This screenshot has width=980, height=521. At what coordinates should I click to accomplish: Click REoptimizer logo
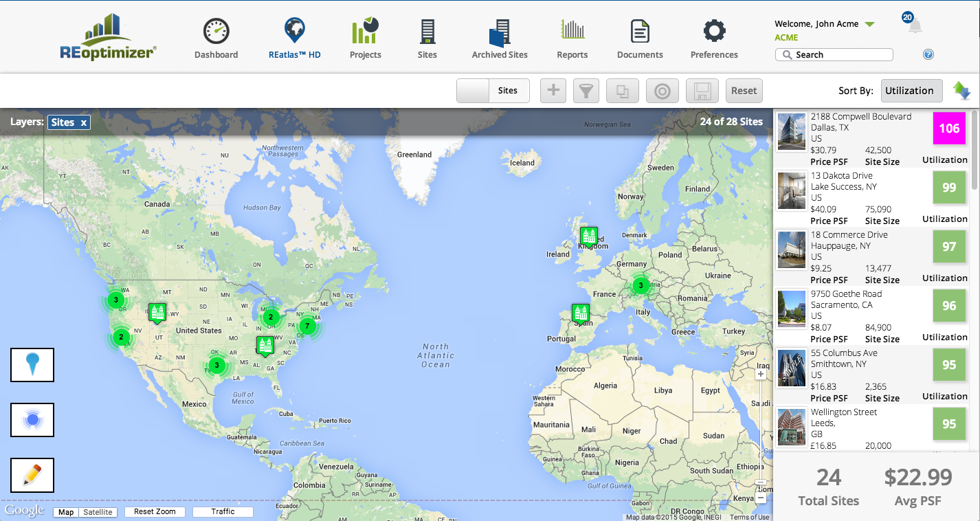(108, 38)
